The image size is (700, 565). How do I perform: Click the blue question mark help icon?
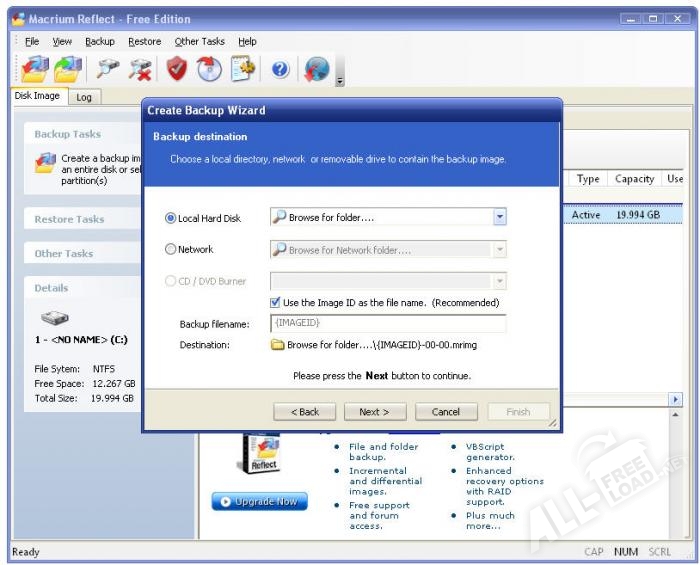click(x=280, y=69)
